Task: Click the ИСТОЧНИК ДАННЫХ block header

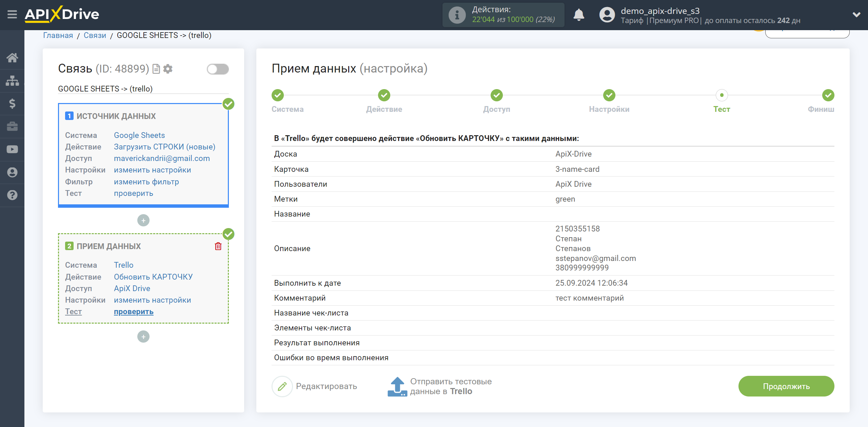Action: tap(116, 116)
